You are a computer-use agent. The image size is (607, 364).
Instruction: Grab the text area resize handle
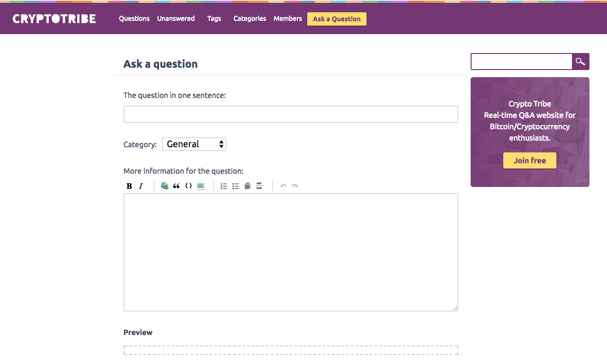click(455, 308)
